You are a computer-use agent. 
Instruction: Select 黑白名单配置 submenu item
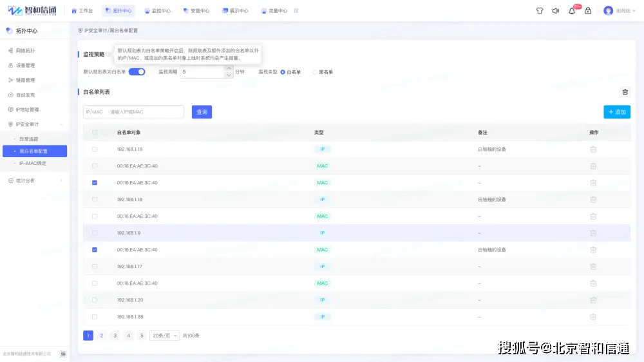coord(35,151)
